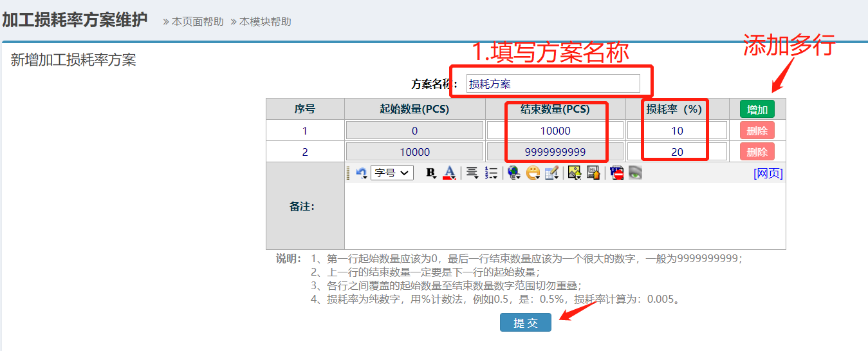
Task: Click the text alignment icon
Action: pos(472,173)
